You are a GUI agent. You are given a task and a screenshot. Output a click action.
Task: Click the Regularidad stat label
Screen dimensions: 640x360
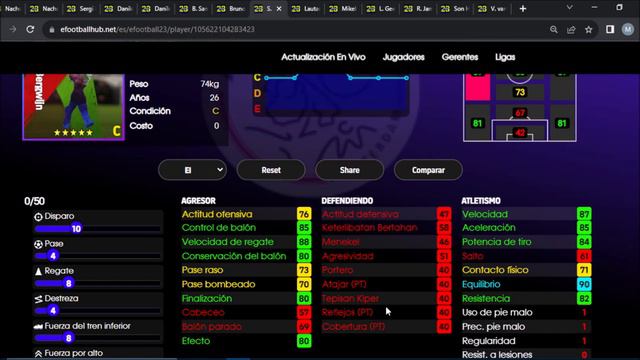pyautogui.click(x=489, y=341)
